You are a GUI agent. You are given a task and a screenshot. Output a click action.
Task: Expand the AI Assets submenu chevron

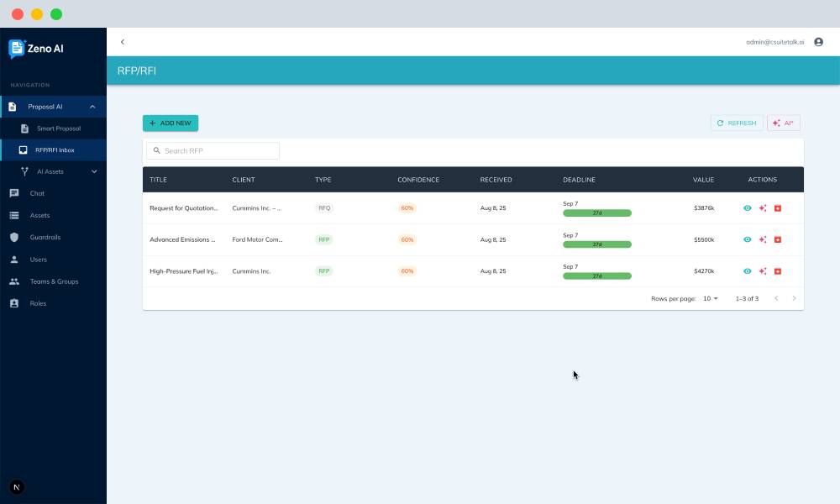[94, 171]
